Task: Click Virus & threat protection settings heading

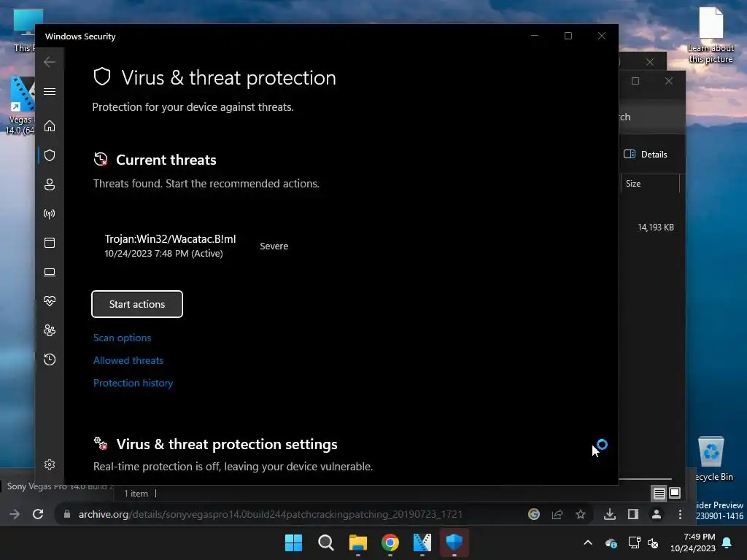Action: pos(227,444)
